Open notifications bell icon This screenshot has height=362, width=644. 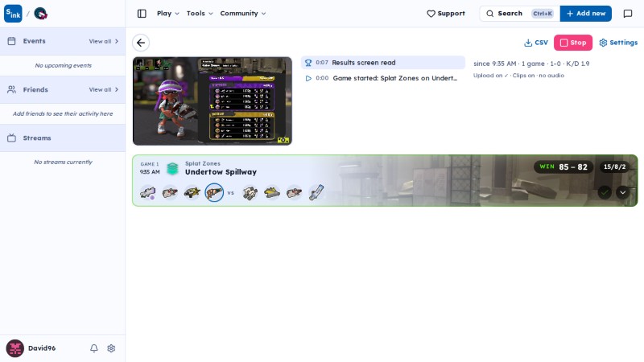pyautogui.click(x=94, y=348)
